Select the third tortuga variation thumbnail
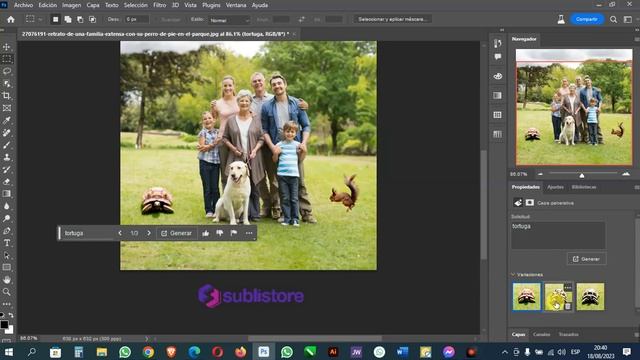640x360 pixels. 590,297
